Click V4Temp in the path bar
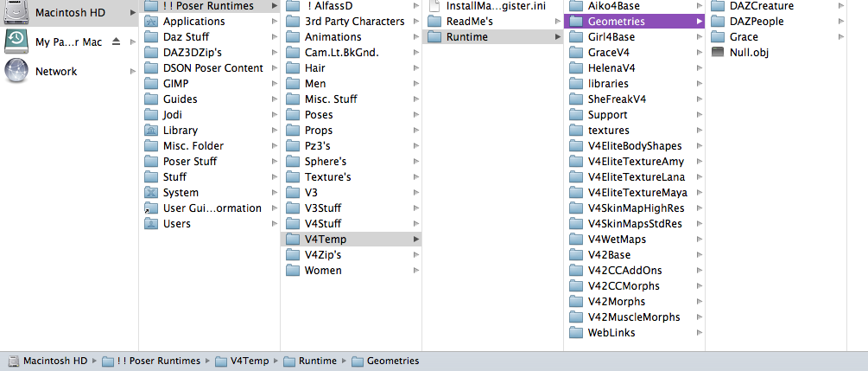The image size is (868, 371). tap(243, 361)
